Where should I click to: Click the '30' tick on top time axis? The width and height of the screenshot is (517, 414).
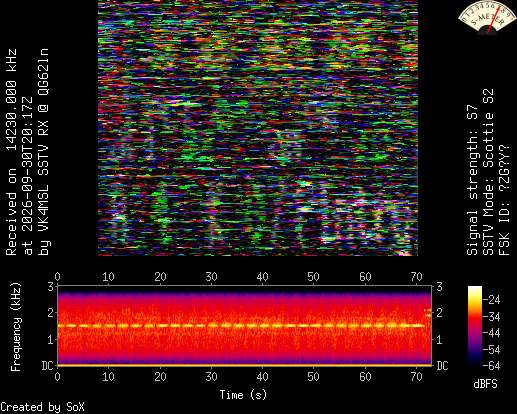(211, 277)
